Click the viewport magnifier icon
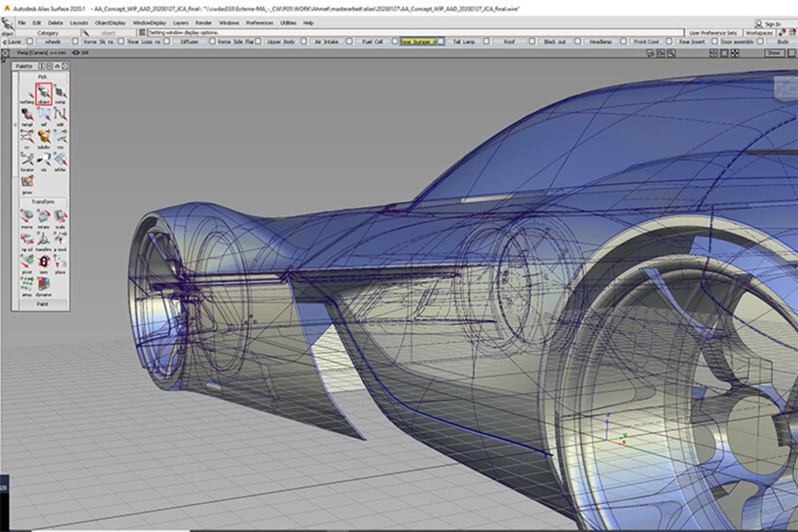This screenshot has width=798, height=532. click(671, 53)
